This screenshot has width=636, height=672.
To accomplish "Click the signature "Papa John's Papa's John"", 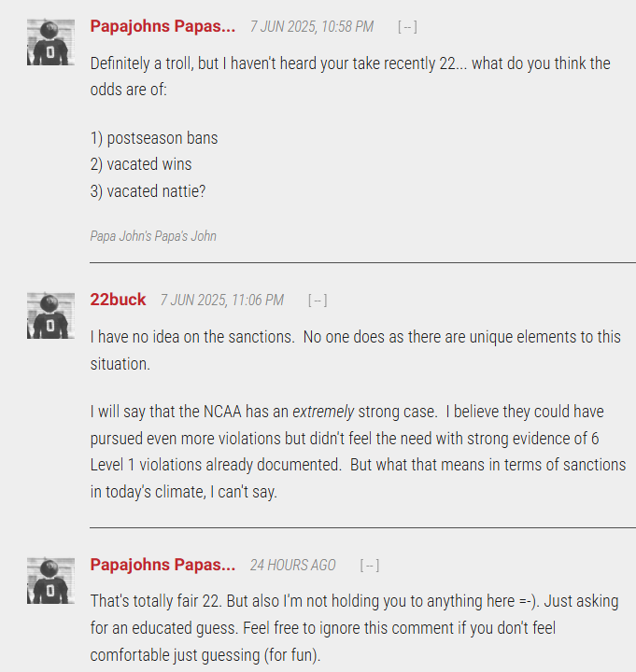I will [153, 236].
